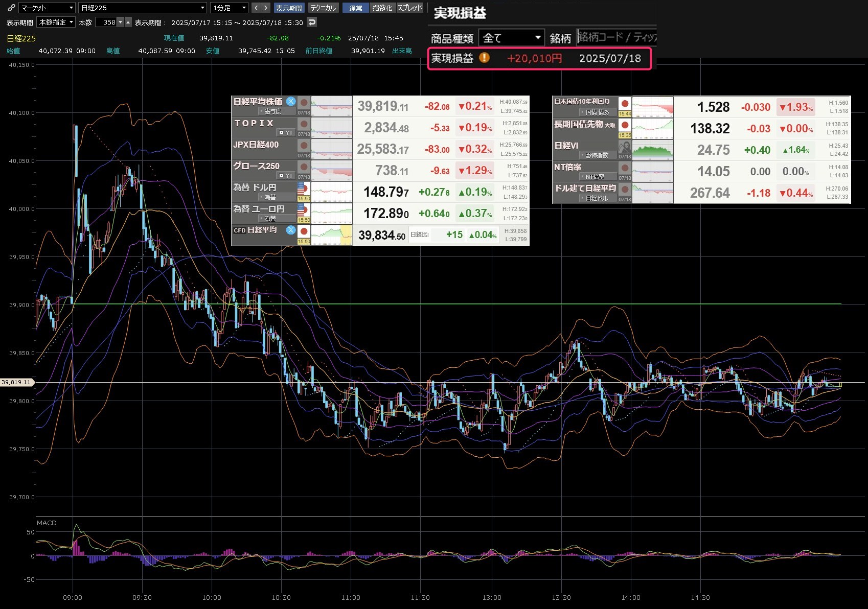The height and width of the screenshot is (609, 868).
Task: Open the テクニカル settings button
Action: point(323,8)
